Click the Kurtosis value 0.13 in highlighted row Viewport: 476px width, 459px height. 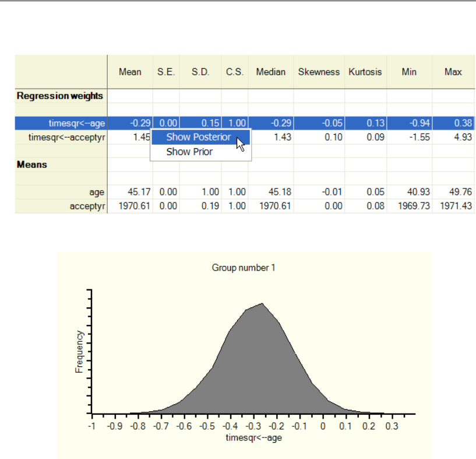coord(376,123)
